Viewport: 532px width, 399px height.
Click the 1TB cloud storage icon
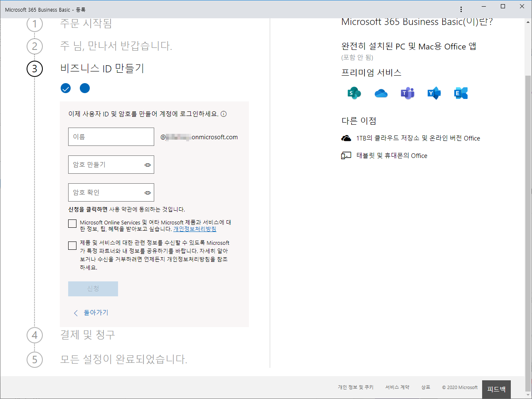tap(346, 138)
